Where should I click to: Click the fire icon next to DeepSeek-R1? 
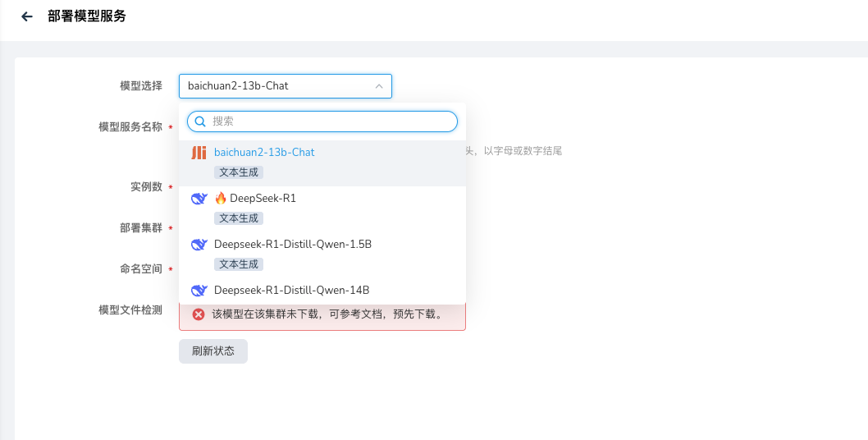pyautogui.click(x=221, y=198)
